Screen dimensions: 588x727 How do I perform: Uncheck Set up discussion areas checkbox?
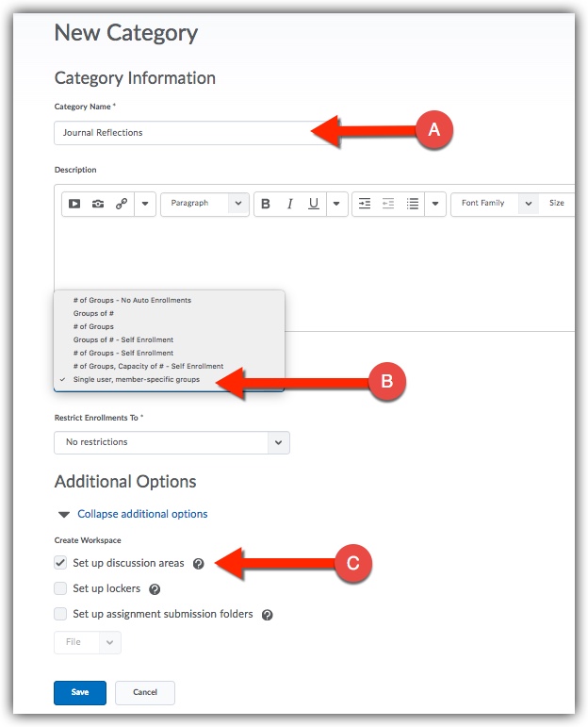point(61,564)
